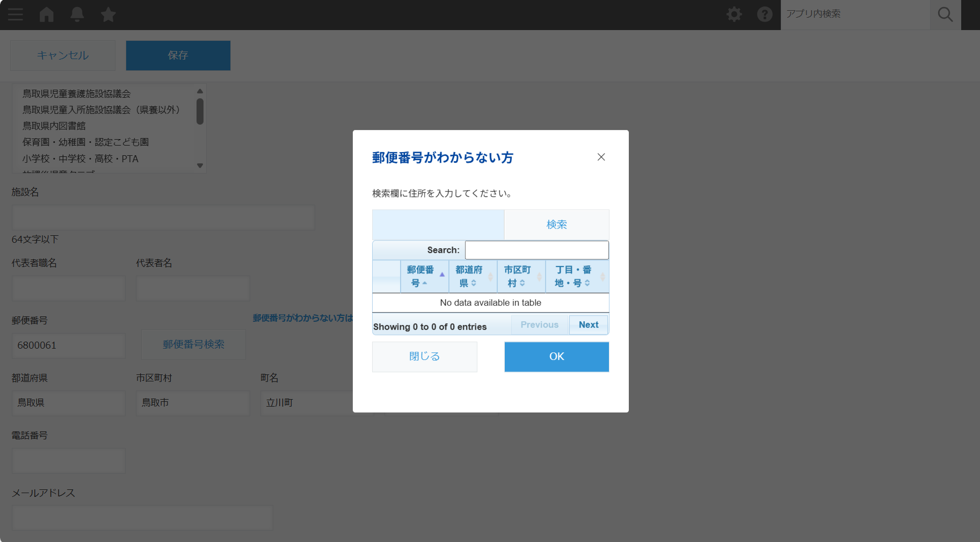Click the favorites star icon
Image resolution: width=980 pixels, height=542 pixels.
108,15
